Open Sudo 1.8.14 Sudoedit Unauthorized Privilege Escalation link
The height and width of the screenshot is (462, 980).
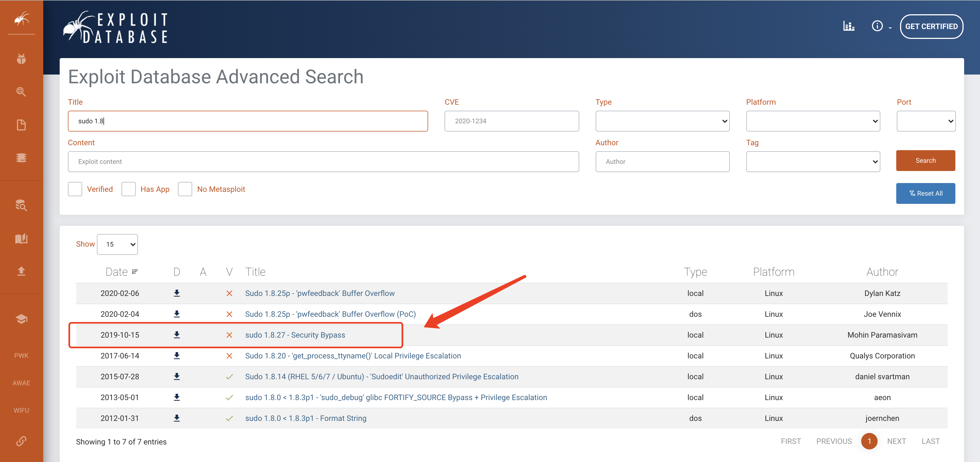[382, 377]
